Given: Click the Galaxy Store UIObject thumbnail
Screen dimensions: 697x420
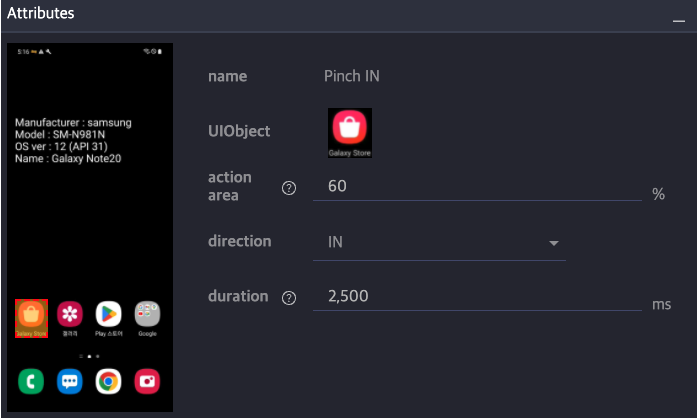Looking at the screenshot, I should (350, 133).
